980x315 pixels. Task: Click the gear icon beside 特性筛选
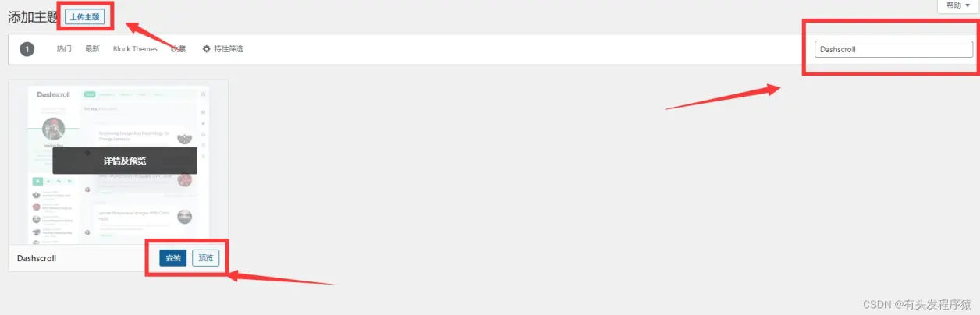click(207, 49)
